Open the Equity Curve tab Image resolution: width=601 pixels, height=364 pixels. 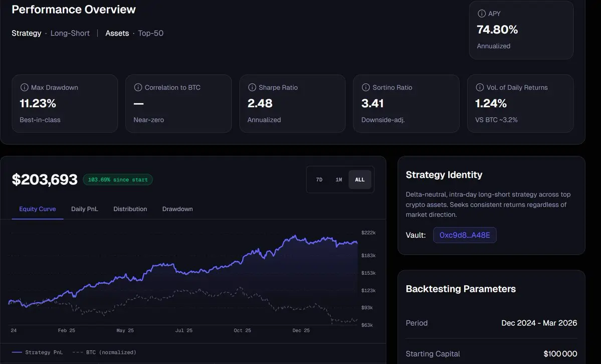(x=38, y=209)
